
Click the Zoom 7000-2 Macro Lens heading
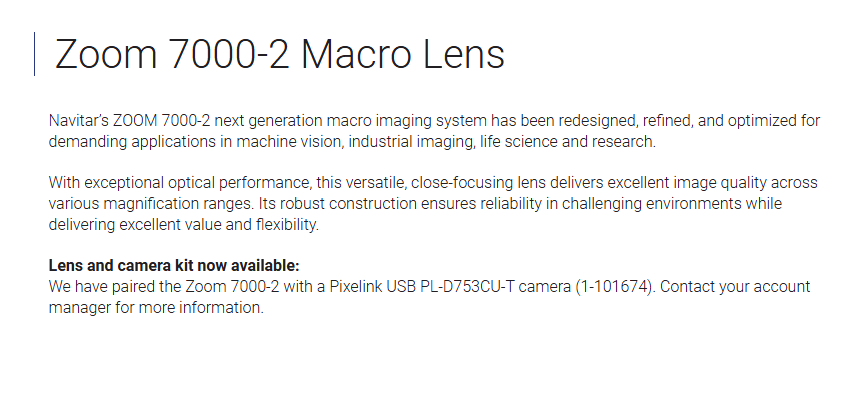tap(279, 54)
